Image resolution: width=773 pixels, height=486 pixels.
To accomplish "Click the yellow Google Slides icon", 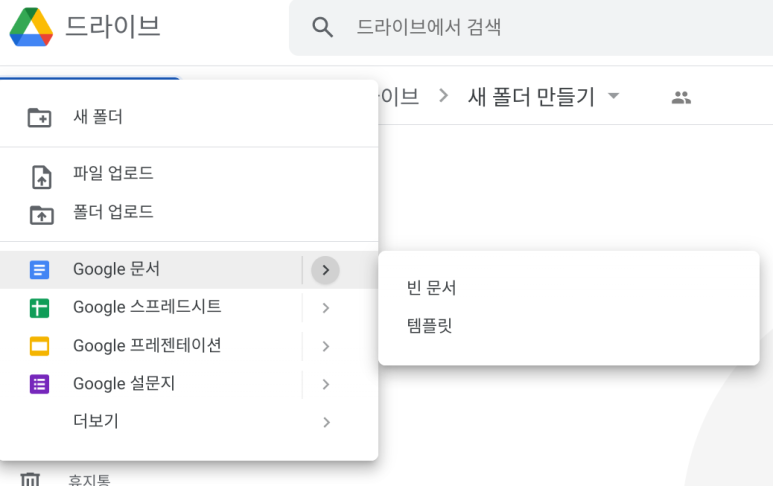I will 39,346.
